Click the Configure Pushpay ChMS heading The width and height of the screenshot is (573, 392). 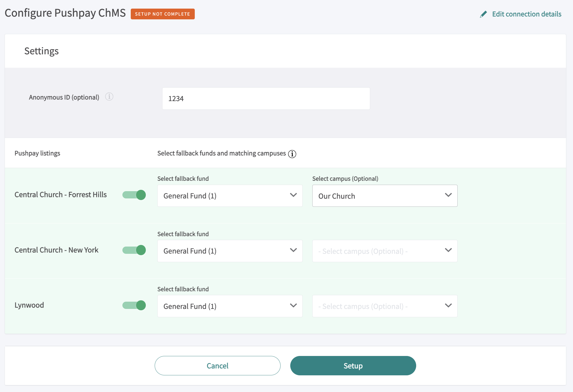[x=65, y=12]
